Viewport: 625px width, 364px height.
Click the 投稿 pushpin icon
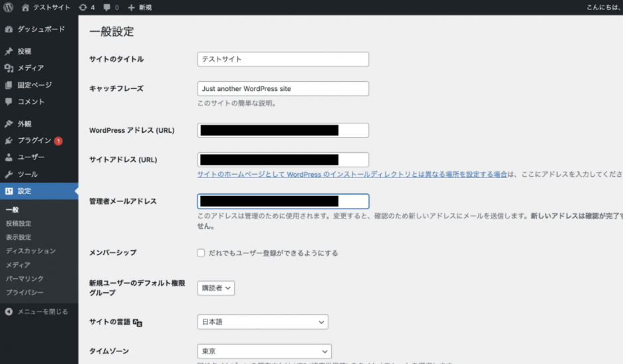9,51
